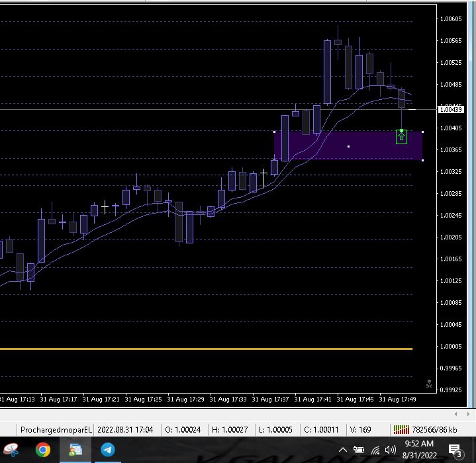Click the battery power tray icon

coord(359,450)
